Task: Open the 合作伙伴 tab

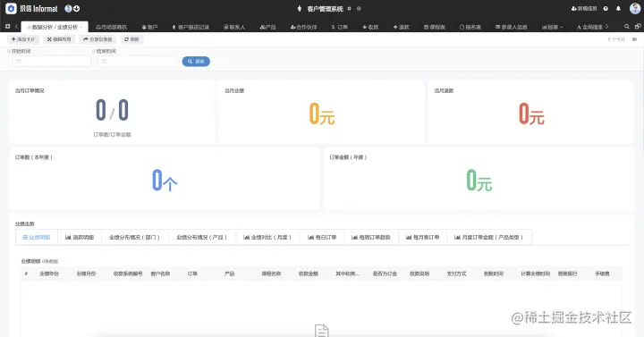Action: (303, 27)
